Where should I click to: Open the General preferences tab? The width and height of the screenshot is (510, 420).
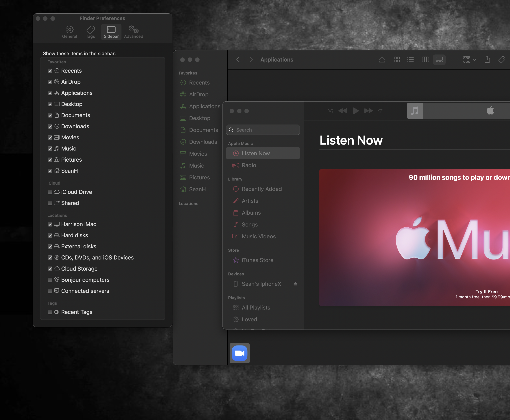tap(70, 32)
